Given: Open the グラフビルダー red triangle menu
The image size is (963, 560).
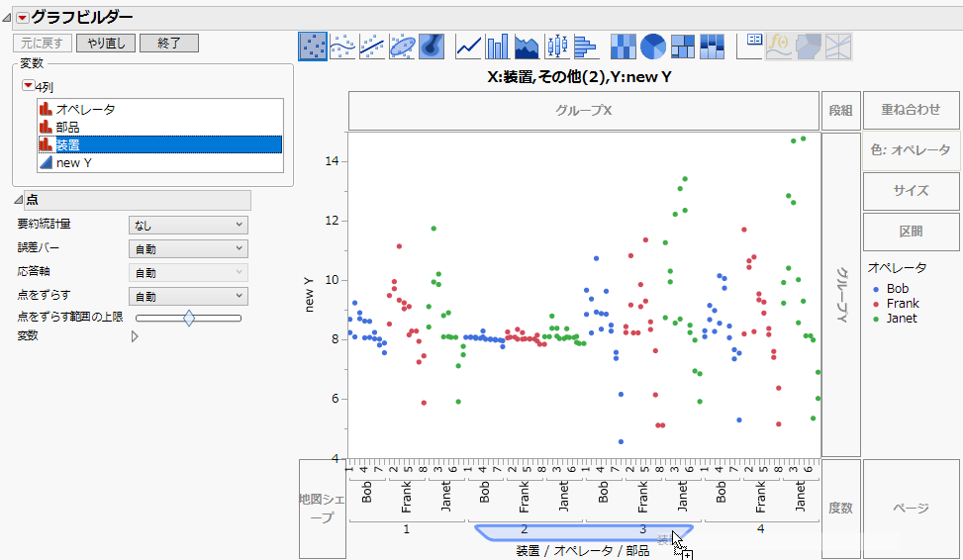Looking at the screenshot, I should tap(22, 17).
